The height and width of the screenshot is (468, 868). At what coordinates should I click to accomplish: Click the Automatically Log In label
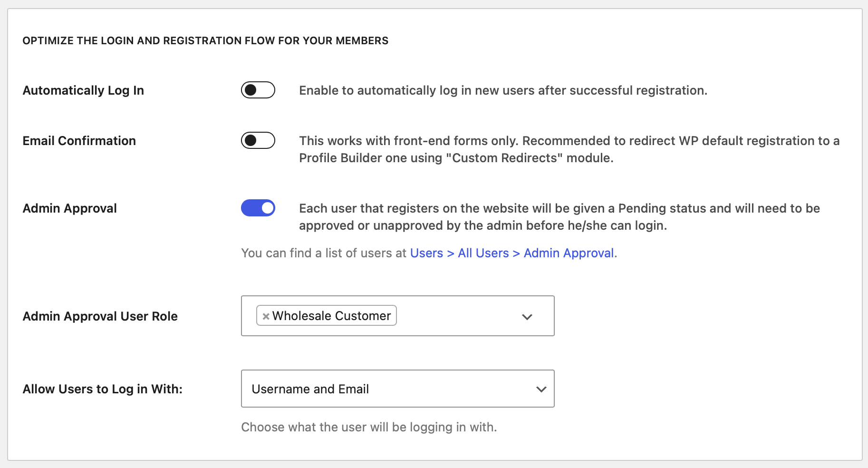click(x=83, y=90)
